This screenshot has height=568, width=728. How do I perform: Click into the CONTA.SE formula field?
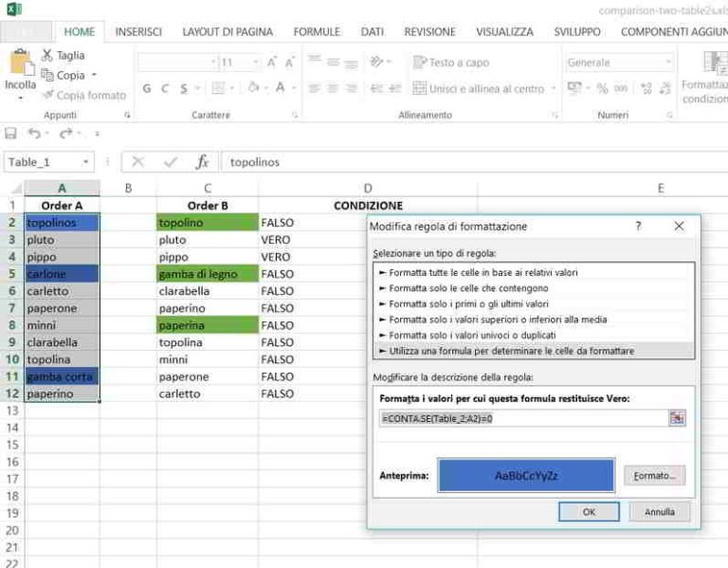[521, 418]
